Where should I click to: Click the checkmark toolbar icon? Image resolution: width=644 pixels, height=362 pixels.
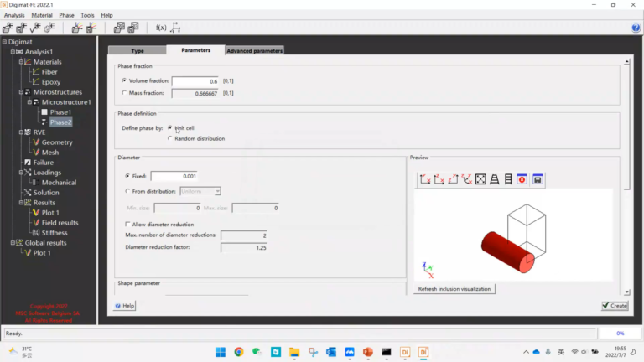pos(35,28)
